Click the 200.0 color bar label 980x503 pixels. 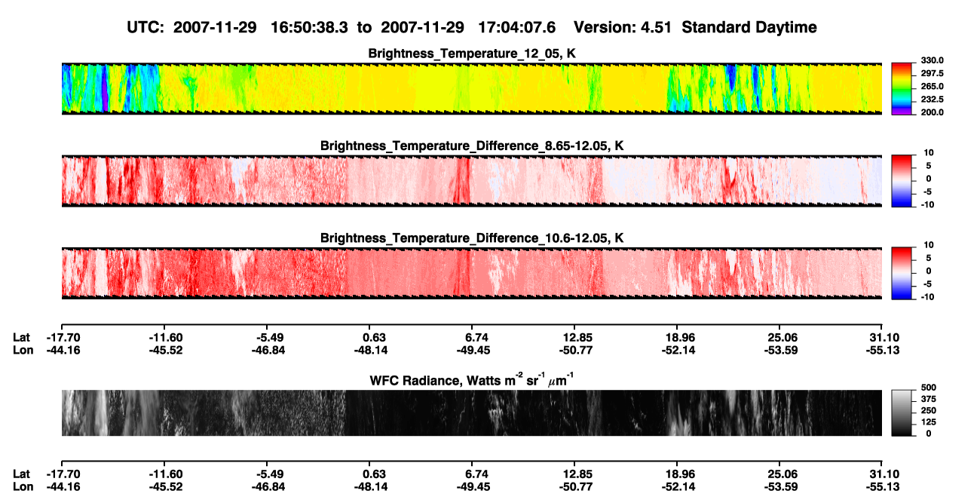(x=932, y=112)
